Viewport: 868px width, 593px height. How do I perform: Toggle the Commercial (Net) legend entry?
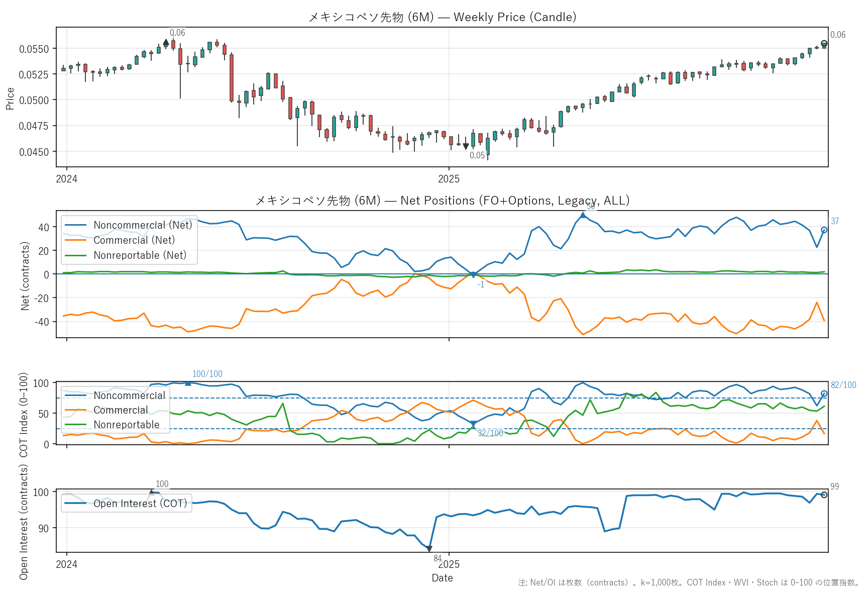coord(134,240)
